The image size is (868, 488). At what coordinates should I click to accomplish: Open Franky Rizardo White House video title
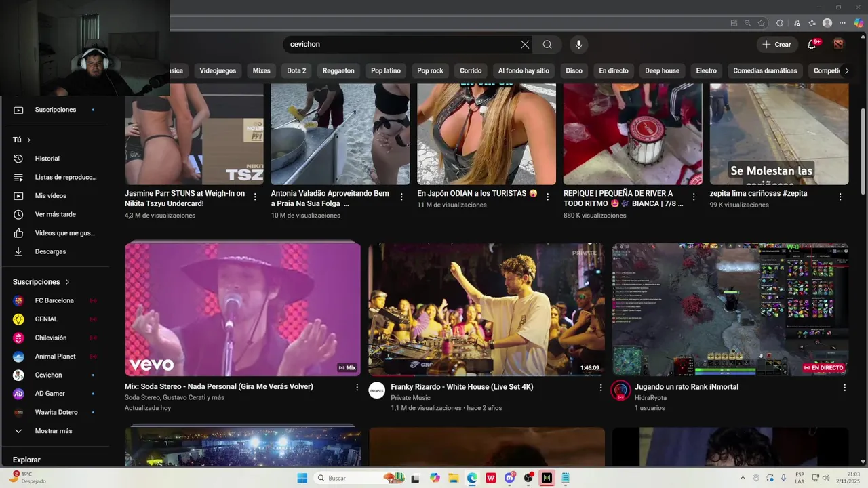pos(462,387)
